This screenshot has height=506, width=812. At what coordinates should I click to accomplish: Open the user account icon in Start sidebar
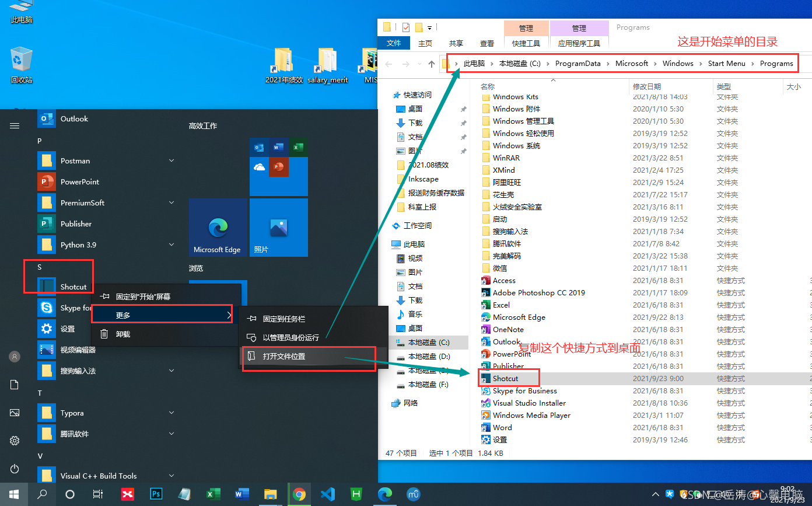coord(15,357)
